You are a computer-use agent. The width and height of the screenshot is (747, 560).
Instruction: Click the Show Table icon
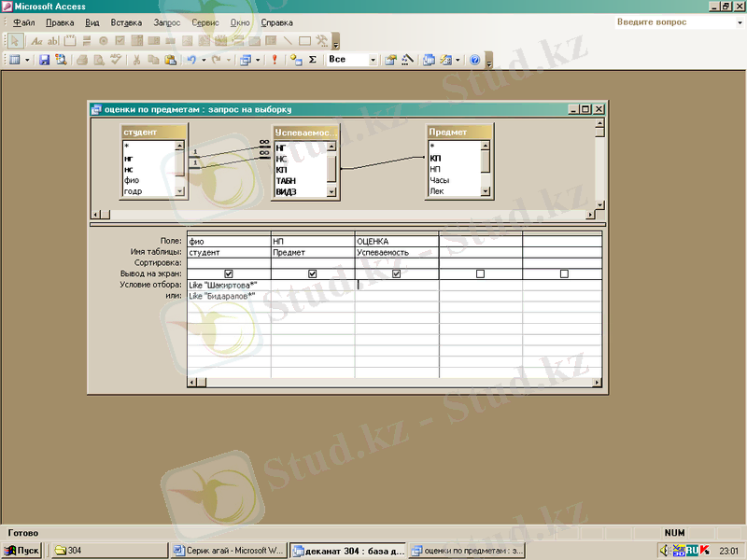(x=296, y=60)
